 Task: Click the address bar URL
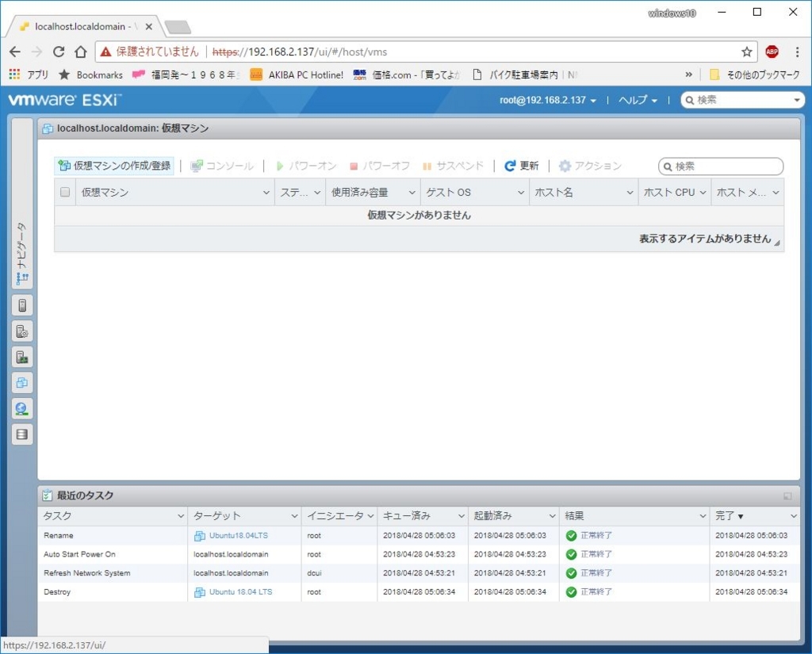coord(300,52)
